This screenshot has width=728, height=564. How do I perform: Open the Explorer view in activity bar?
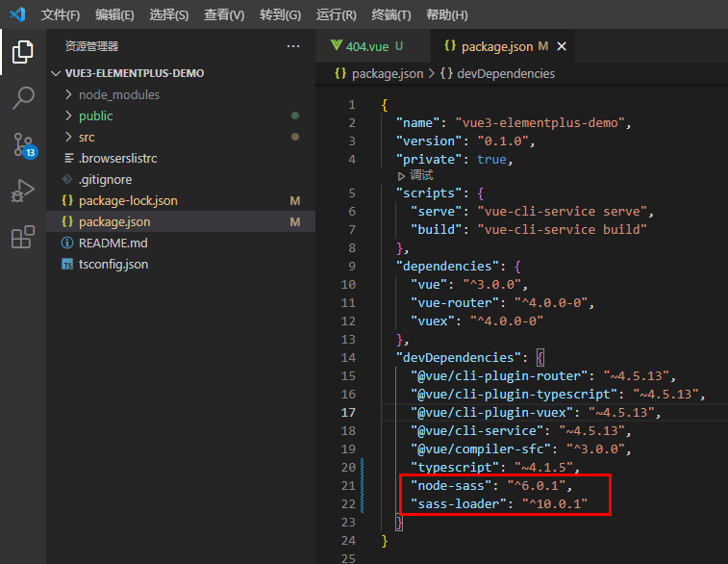(23, 52)
